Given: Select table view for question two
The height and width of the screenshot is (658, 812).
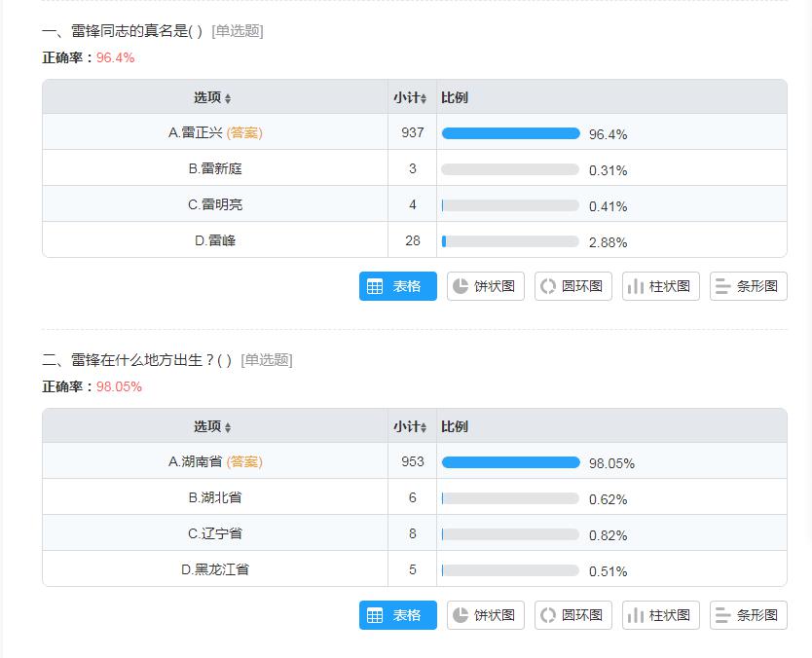Looking at the screenshot, I should [397, 615].
